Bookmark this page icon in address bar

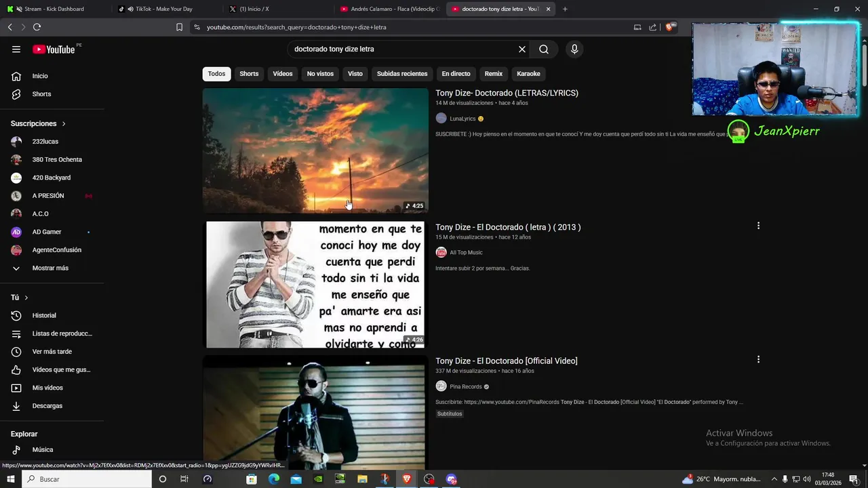coord(179,27)
